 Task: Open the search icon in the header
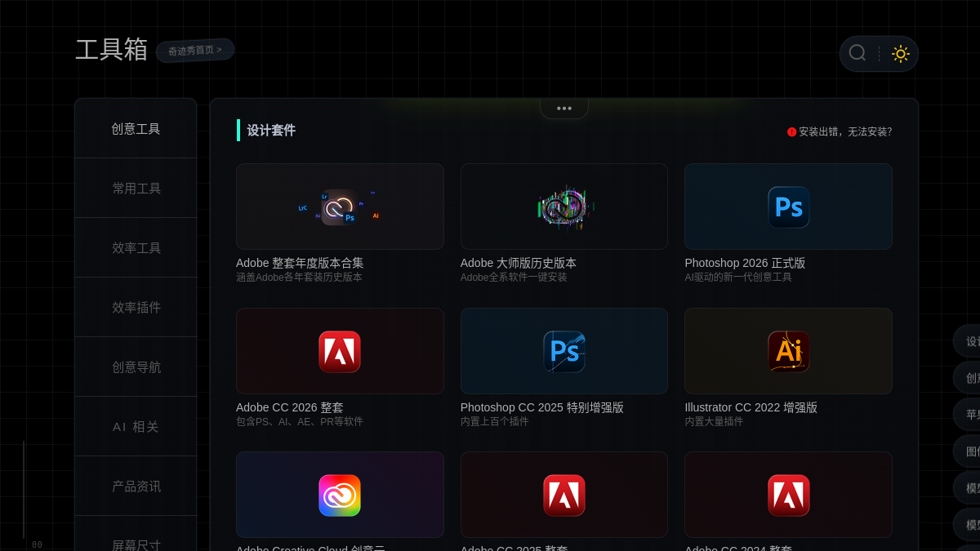pos(857,53)
